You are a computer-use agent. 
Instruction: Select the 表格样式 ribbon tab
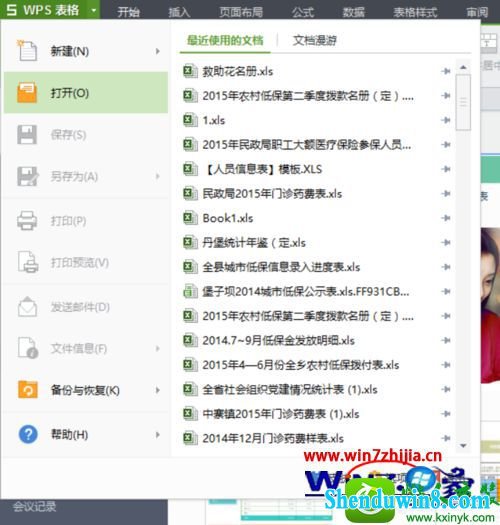tap(415, 12)
